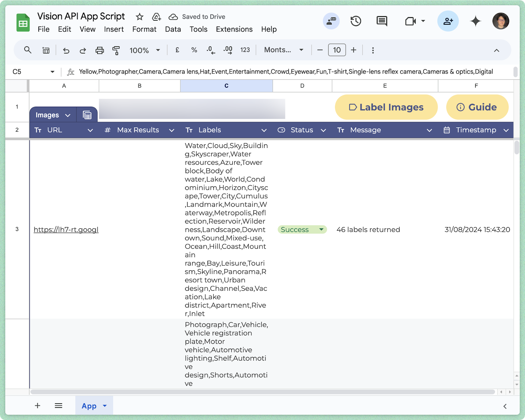525x420 pixels.
Task: Expand the URL column dropdown
Action: click(x=90, y=130)
